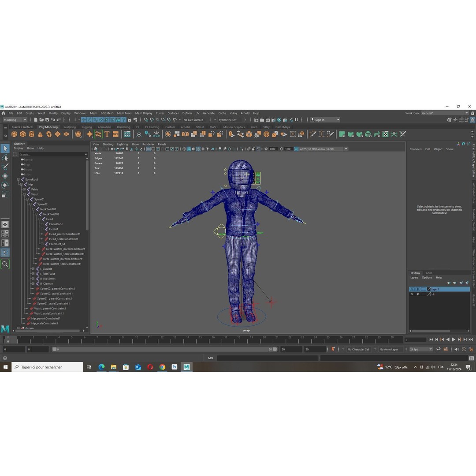Click the Channels menu in Channel Box
The image size is (476, 476).
(x=416, y=149)
